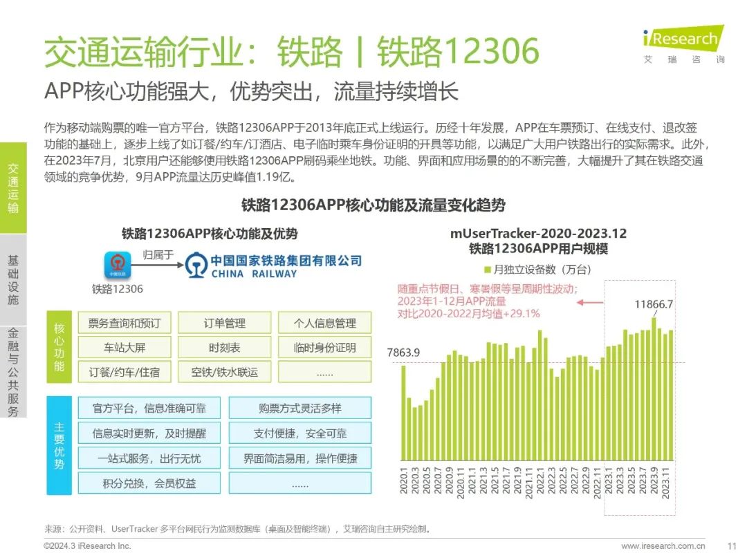Click the 2023.1 axis label
Viewport: 747px width, 560px height.
coord(609,480)
